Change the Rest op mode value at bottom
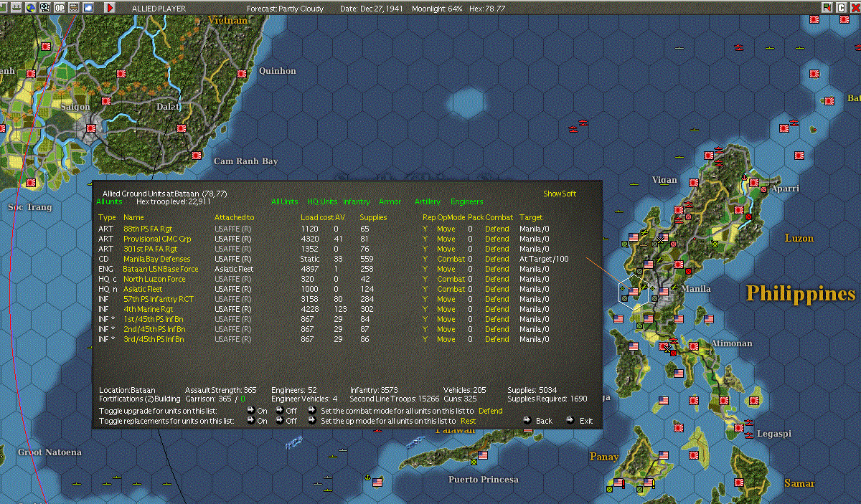 (468, 421)
